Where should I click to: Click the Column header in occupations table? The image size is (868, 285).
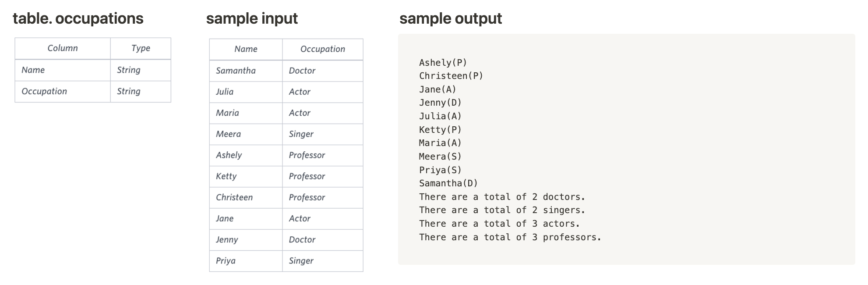tap(63, 48)
